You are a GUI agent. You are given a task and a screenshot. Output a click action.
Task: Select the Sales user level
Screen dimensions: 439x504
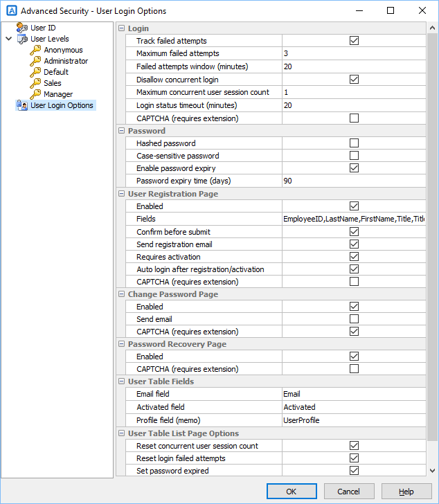53,83
